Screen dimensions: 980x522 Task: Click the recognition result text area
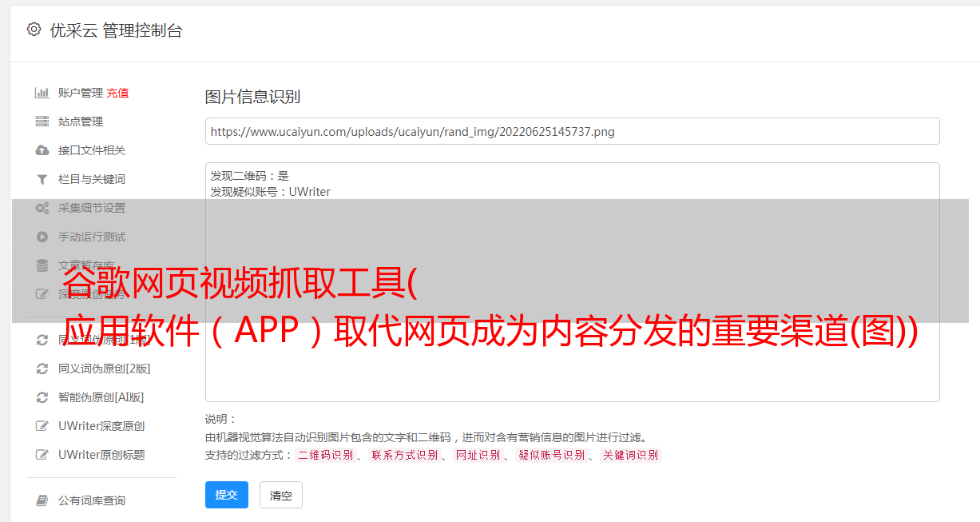point(572,281)
